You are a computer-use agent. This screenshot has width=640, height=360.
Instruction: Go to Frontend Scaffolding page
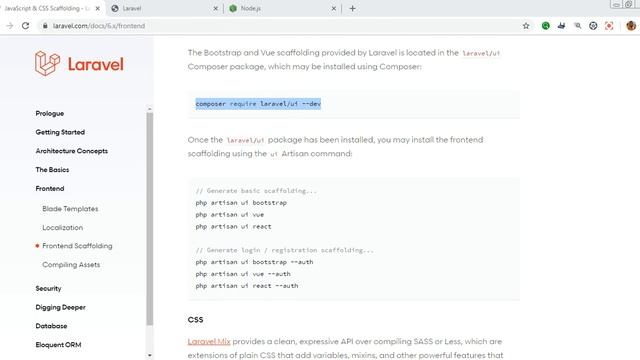point(77,246)
